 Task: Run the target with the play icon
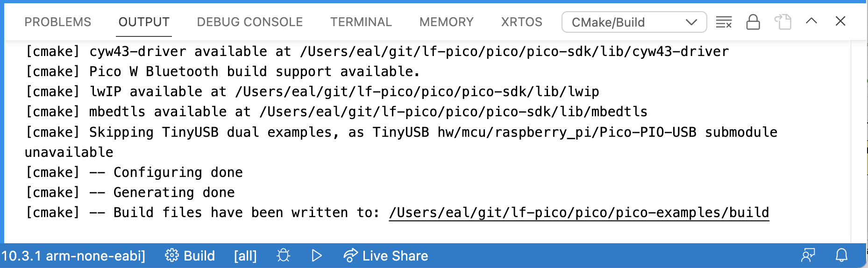[317, 256]
